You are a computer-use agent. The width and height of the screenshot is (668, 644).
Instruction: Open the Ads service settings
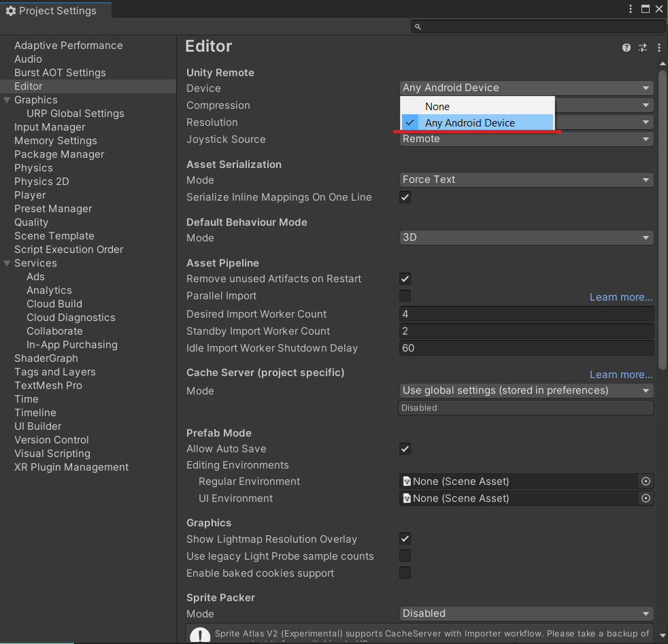click(x=35, y=277)
